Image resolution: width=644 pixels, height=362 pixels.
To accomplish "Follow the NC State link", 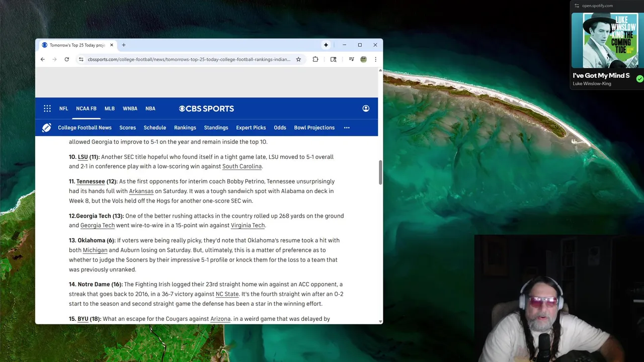I will click(227, 294).
